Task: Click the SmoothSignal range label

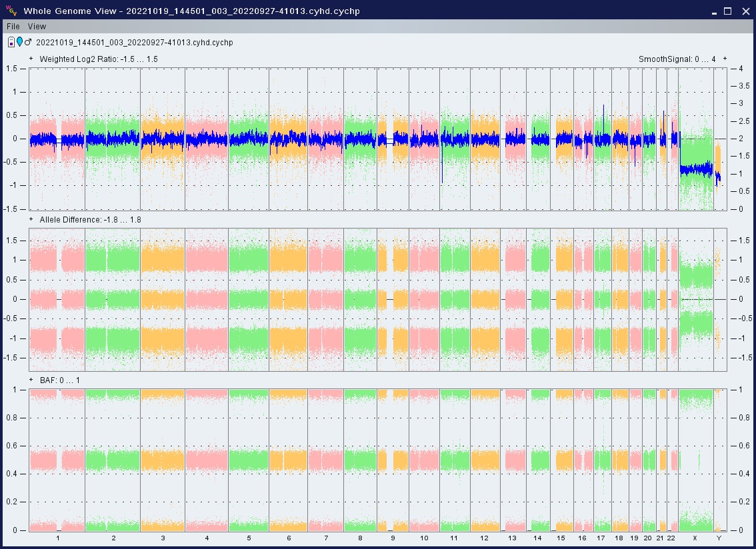Action: 677,59
